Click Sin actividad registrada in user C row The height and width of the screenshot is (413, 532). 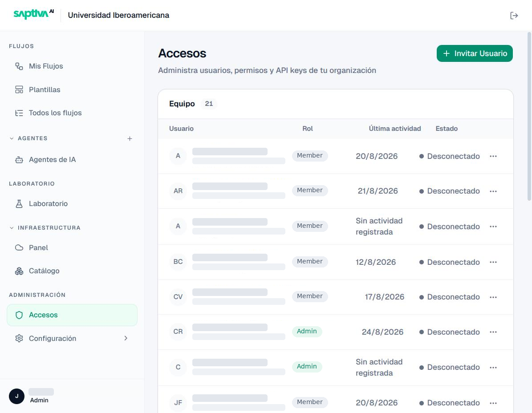[x=379, y=367]
